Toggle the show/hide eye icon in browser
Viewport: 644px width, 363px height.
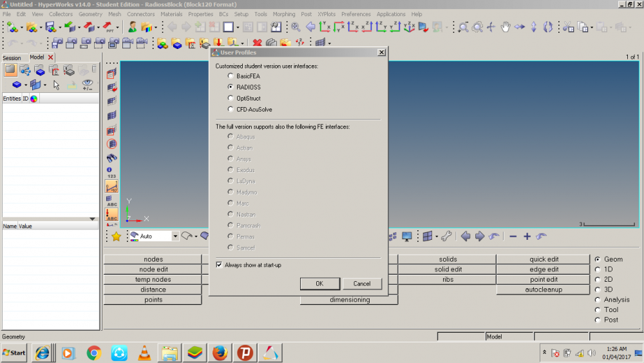[x=88, y=84]
